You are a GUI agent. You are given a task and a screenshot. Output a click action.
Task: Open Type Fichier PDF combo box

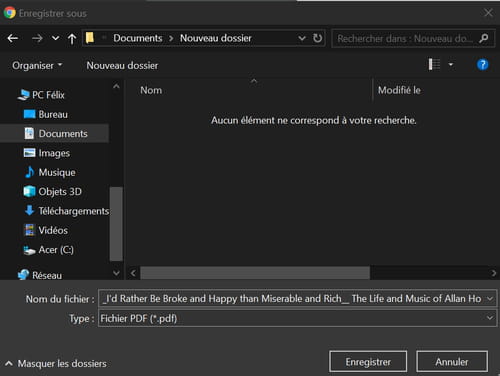[297, 318]
